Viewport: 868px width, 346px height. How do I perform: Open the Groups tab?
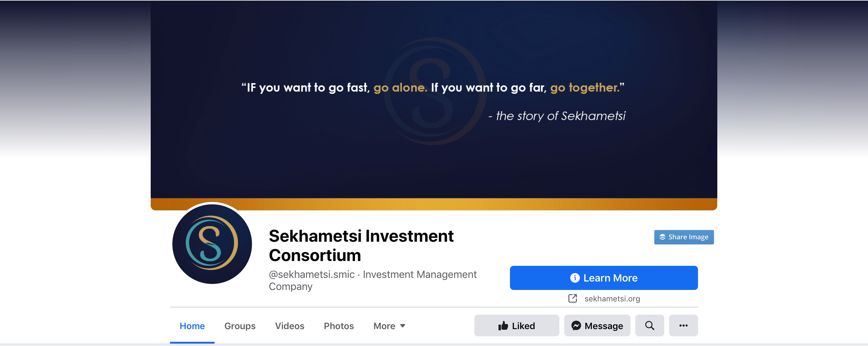240,326
